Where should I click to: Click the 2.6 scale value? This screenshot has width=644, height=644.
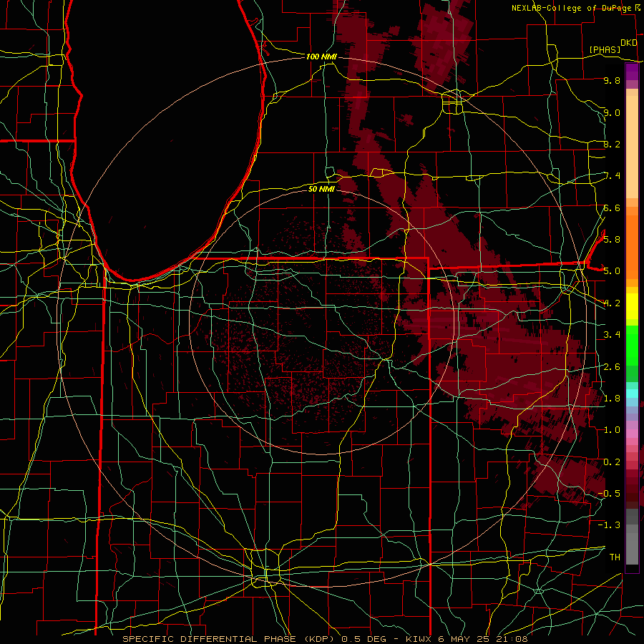(x=612, y=366)
